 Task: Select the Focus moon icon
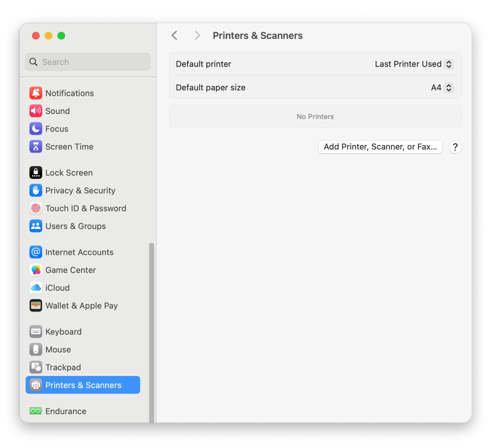(36, 129)
